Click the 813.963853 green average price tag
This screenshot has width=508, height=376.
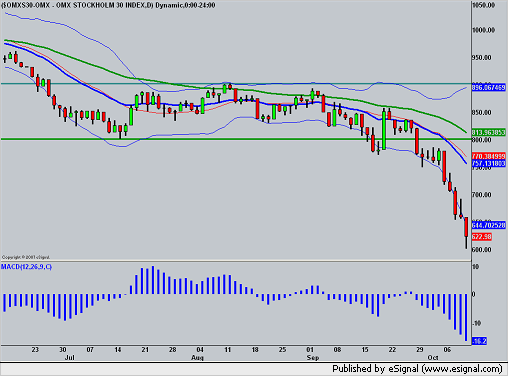point(489,132)
